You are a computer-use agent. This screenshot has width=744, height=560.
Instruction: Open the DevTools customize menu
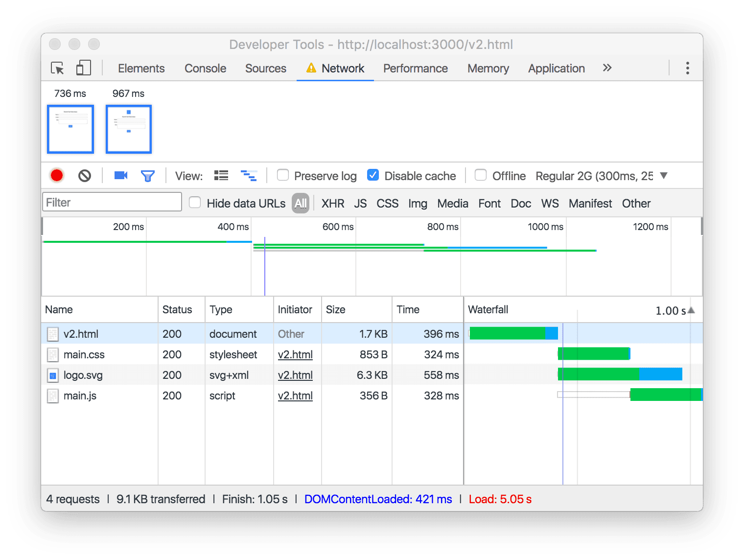tap(687, 68)
